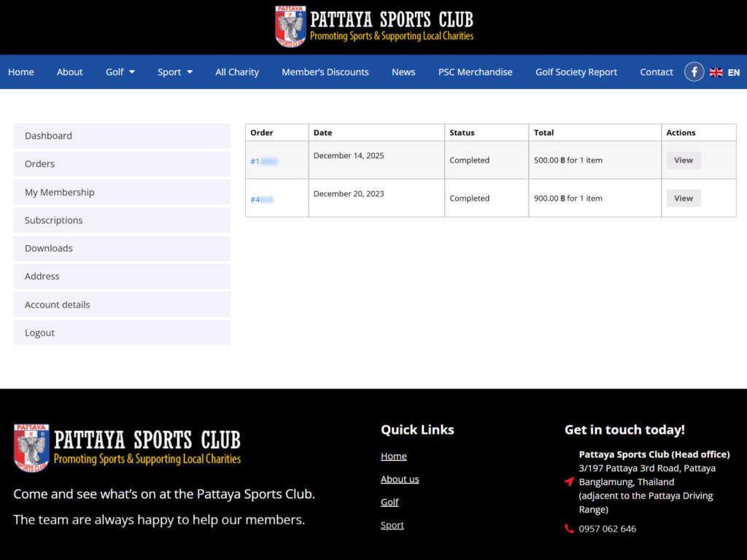Click the phone number 0957 062 646

pos(608,529)
